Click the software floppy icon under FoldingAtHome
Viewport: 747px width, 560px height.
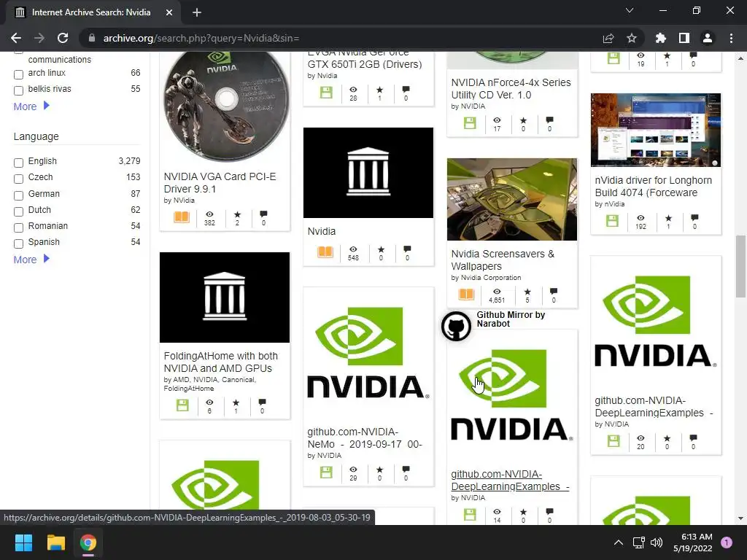coord(182,405)
